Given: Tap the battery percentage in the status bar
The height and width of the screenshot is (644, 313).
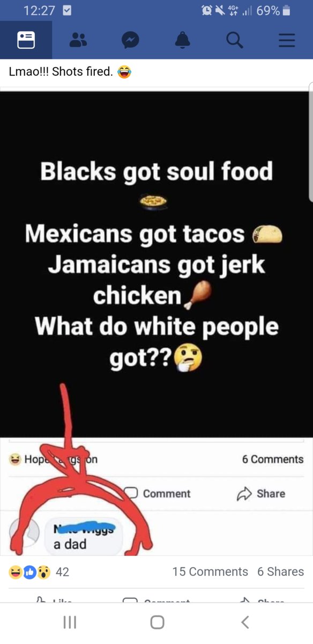Looking at the screenshot, I should coord(267,10).
